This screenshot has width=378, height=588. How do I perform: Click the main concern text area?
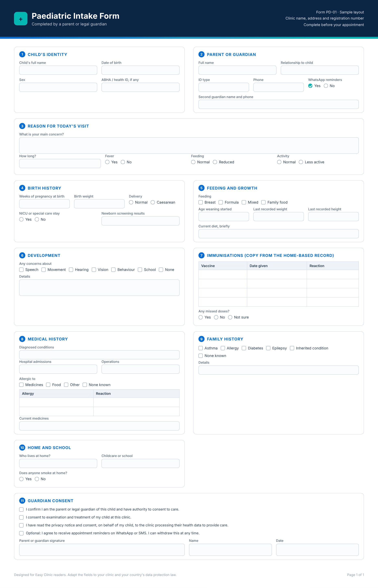tap(189, 145)
